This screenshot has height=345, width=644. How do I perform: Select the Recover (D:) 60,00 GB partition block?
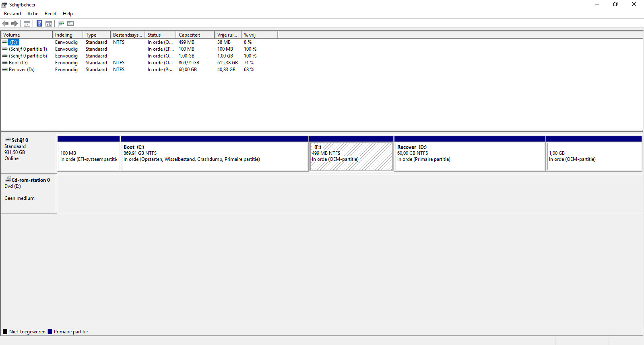click(469, 156)
